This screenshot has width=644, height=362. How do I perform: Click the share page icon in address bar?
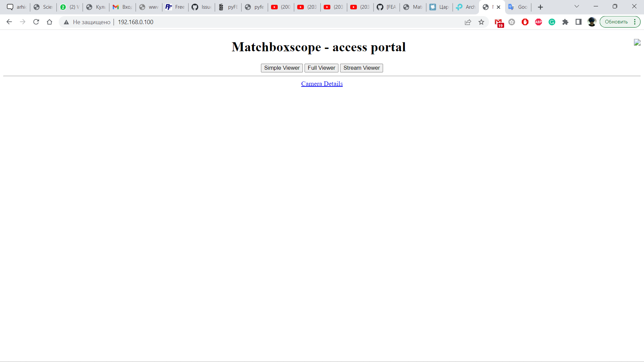(468, 22)
